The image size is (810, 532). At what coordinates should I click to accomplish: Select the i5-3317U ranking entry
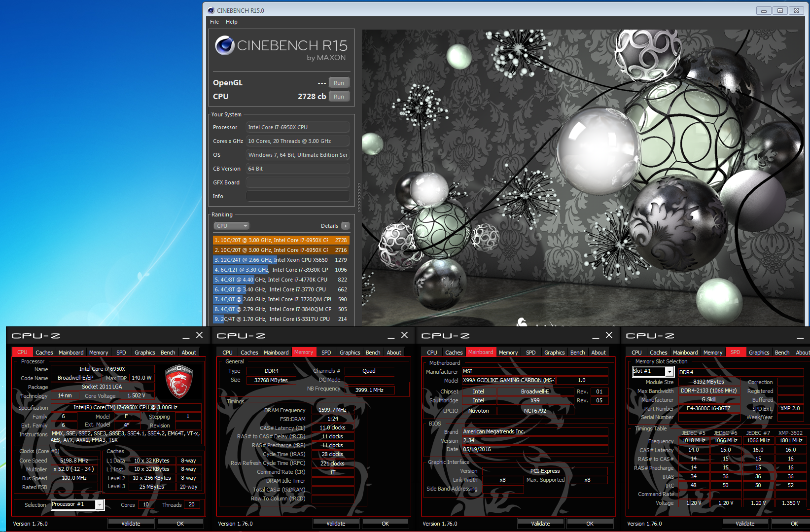coord(281,319)
